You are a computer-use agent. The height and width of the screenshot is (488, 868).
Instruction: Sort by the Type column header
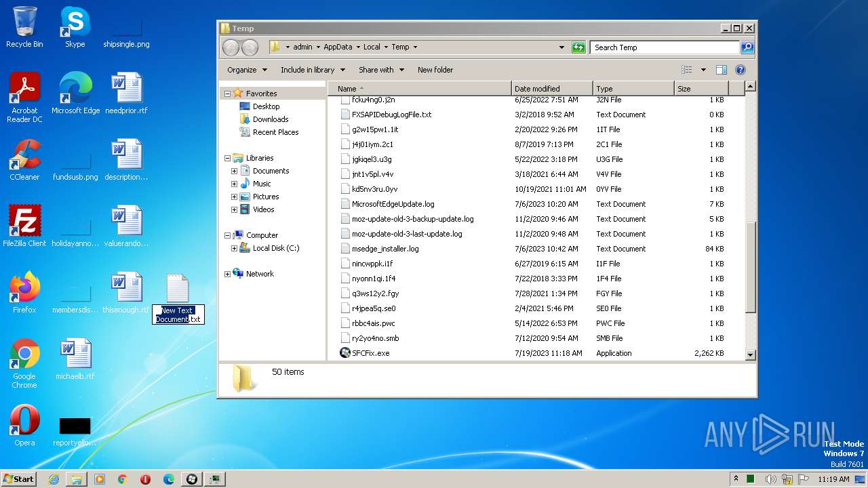point(633,89)
